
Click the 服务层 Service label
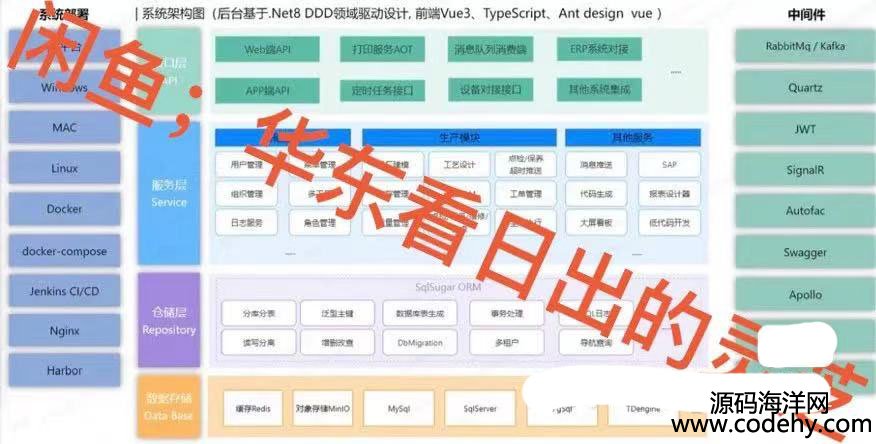(x=169, y=193)
